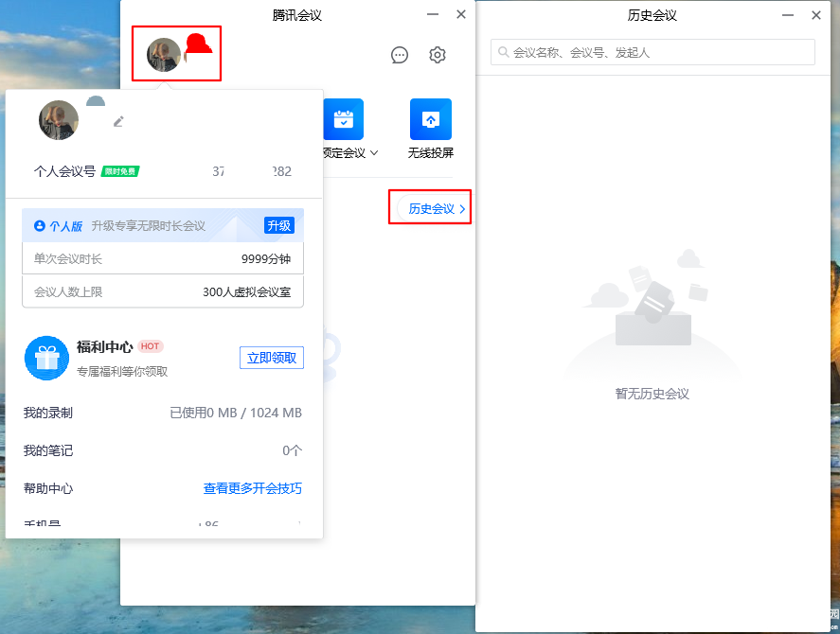
Task: Click 单次会议时长 9999分钟 row
Action: pos(163,258)
